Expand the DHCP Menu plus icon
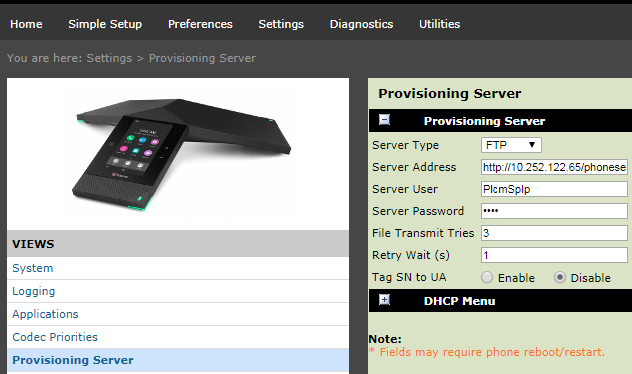This screenshot has height=374, width=632. pos(385,300)
